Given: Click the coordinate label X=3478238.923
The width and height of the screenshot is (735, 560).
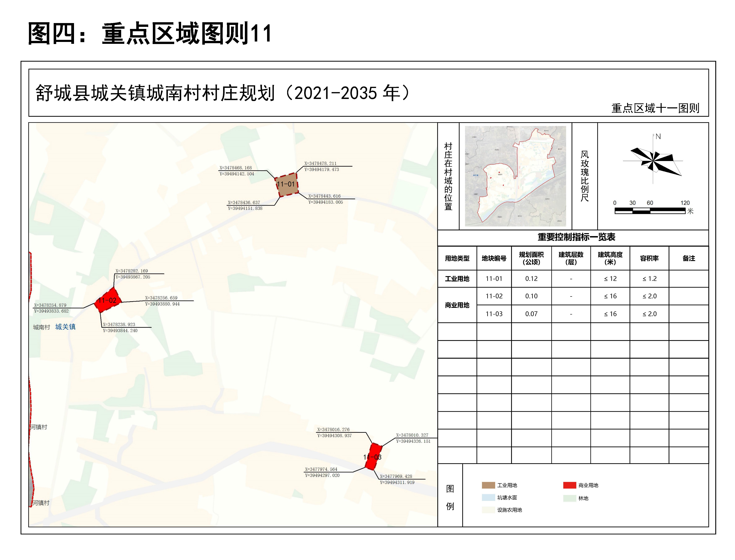Looking at the screenshot, I should click(119, 324).
